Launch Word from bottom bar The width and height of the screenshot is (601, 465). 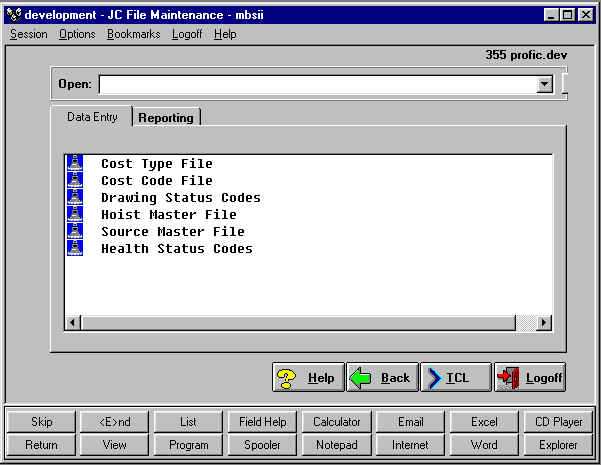tap(484, 445)
